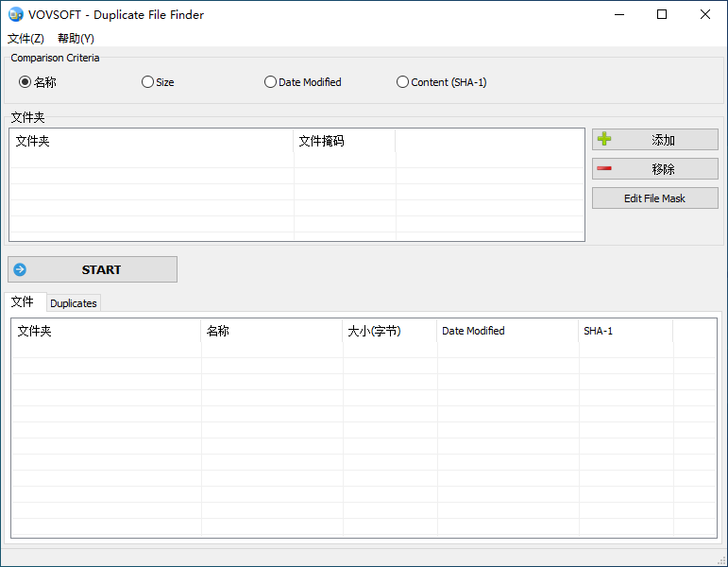Screen dimensions: 728x567
Task: Click the red minus icon on 移除 button
Action: pos(604,169)
